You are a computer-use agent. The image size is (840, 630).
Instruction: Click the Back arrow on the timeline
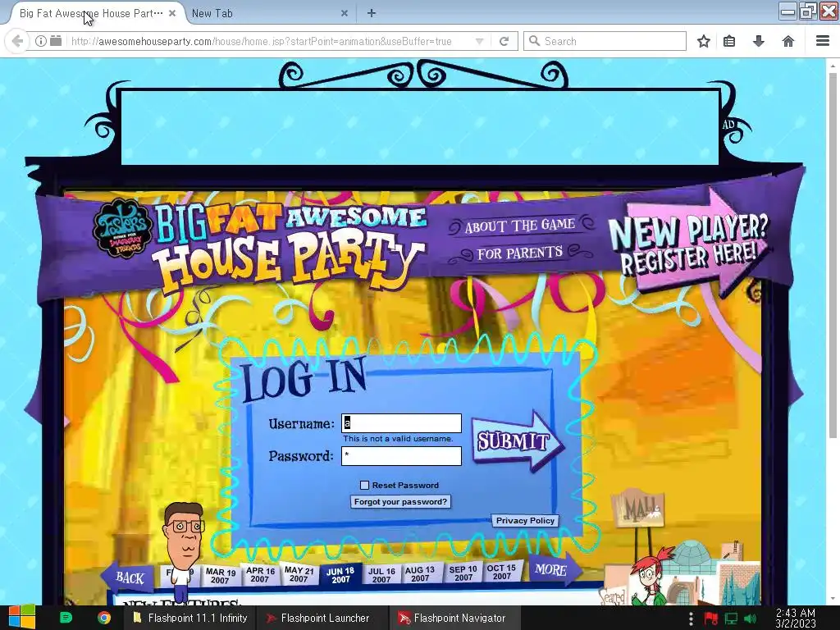click(129, 577)
